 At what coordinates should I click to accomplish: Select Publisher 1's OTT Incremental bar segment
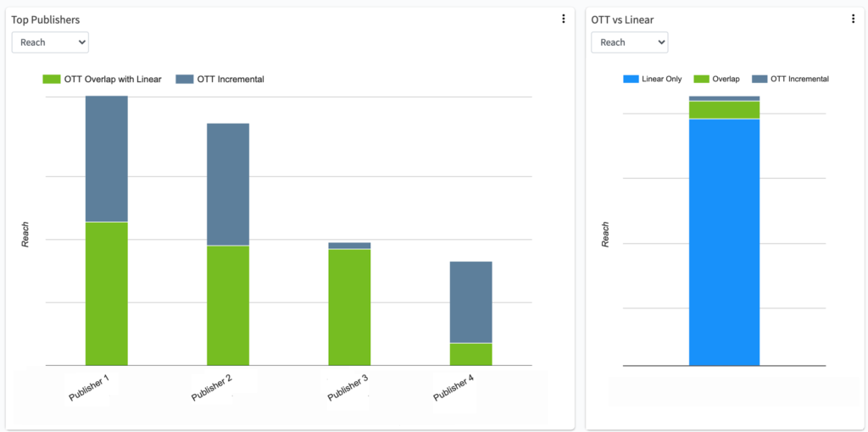107,158
